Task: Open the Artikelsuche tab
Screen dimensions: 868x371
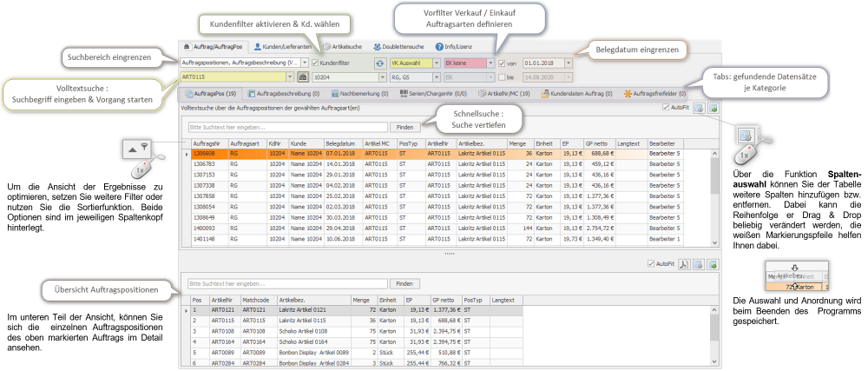Action: pos(343,47)
